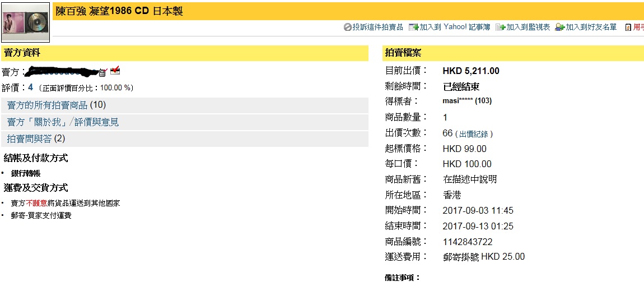Open 加入到 Yahoo! 記事簿 link
Screen dimensions: 644x286
point(455,27)
